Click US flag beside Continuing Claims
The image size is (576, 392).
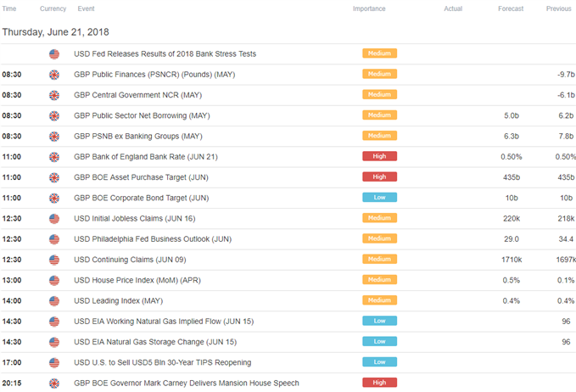54,260
